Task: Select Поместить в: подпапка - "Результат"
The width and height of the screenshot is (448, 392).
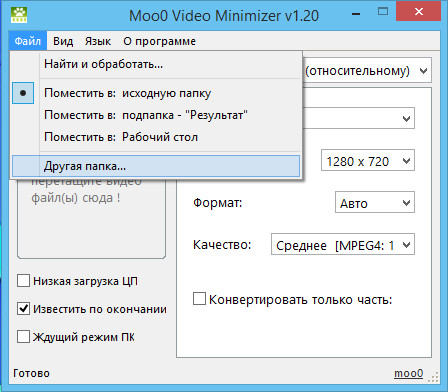Action: (x=156, y=115)
